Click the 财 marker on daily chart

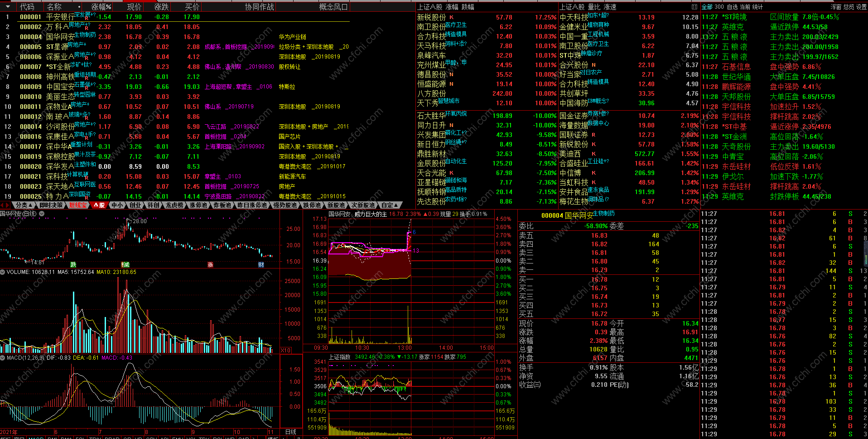pyautogui.click(x=261, y=265)
